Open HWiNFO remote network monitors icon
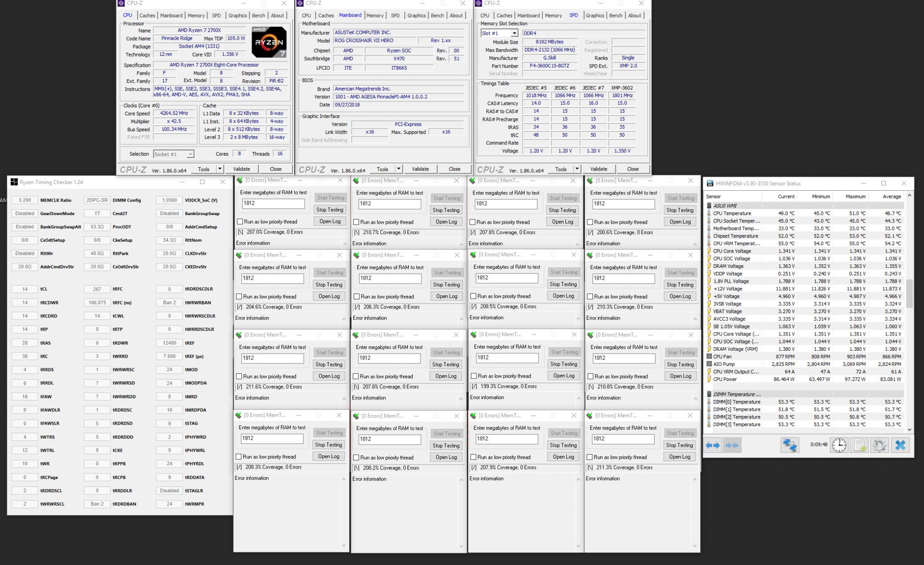 pyautogui.click(x=790, y=445)
